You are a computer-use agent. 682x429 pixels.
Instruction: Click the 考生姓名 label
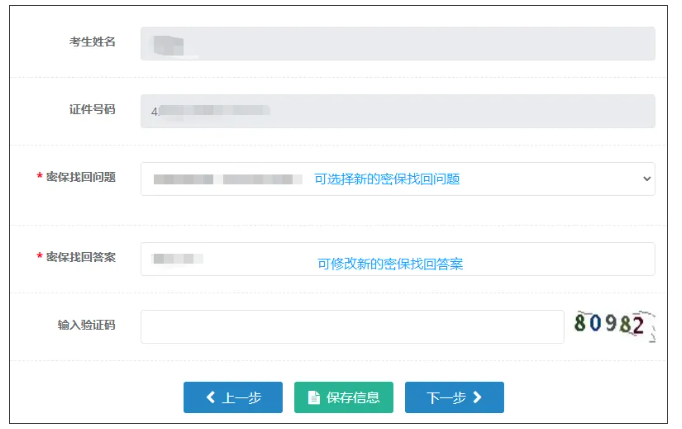92,42
